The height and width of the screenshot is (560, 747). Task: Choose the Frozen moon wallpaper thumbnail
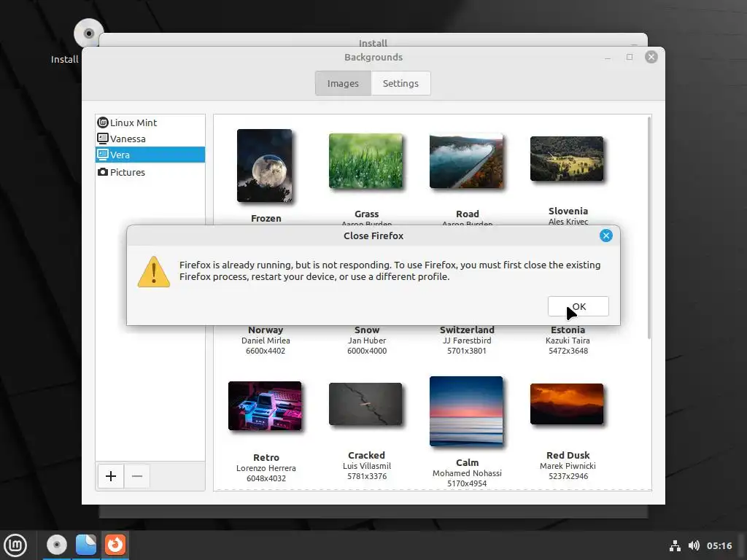point(265,166)
